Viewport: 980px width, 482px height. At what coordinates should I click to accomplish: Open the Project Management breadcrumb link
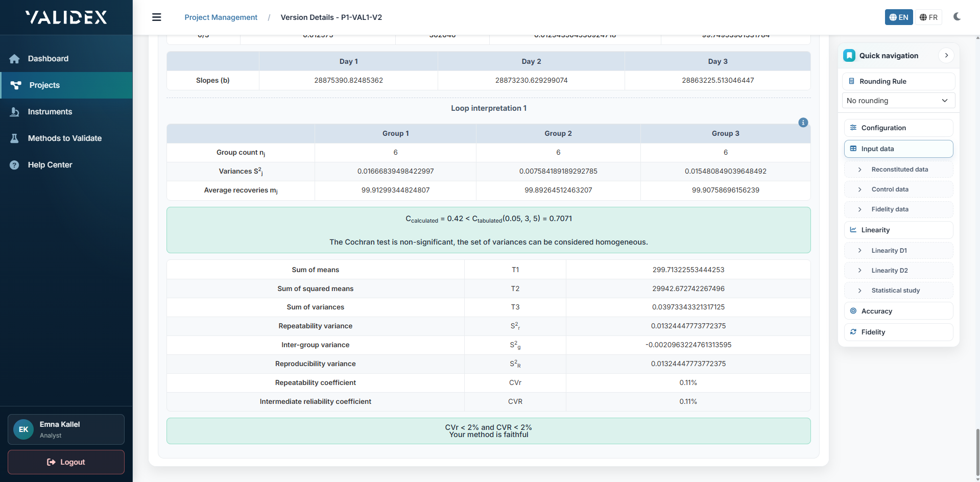(x=221, y=17)
